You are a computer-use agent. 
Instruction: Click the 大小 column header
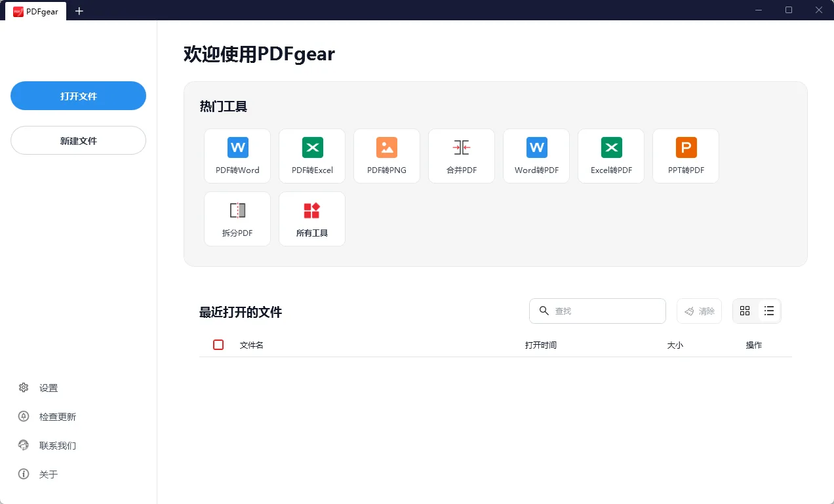pos(675,345)
